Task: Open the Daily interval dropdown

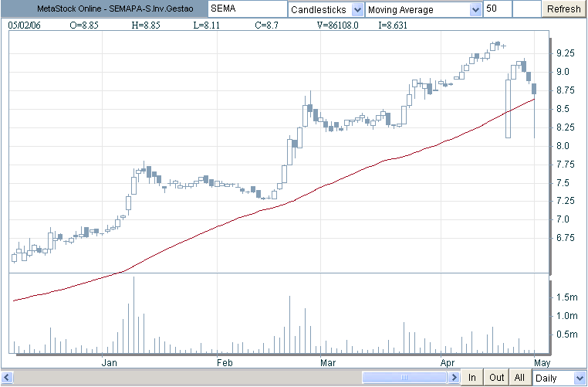Action: click(x=559, y=378)
